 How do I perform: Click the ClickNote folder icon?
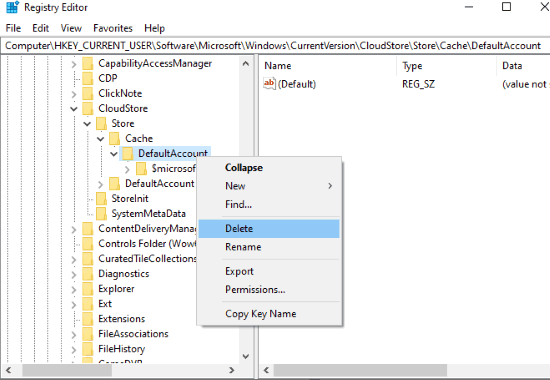click(x=88, y=94)
